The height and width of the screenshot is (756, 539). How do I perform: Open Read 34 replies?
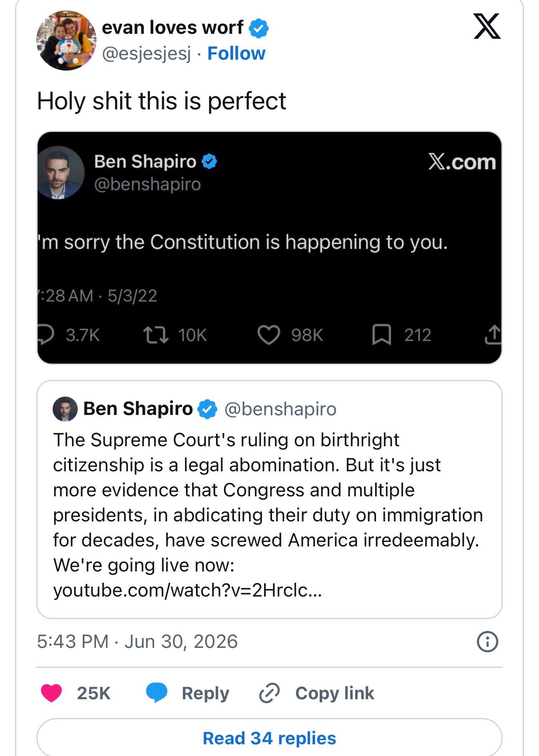pyautogui.click(x=269, y=738)
